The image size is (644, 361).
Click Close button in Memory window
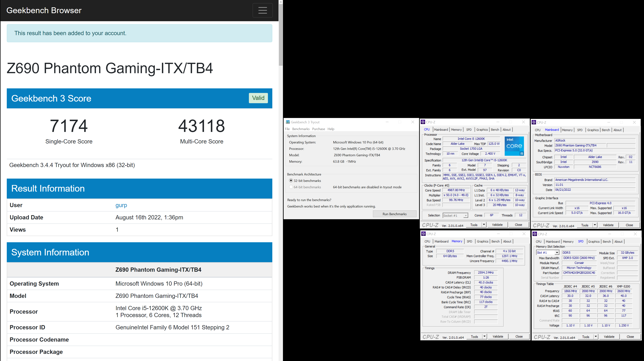coord(519,336)
